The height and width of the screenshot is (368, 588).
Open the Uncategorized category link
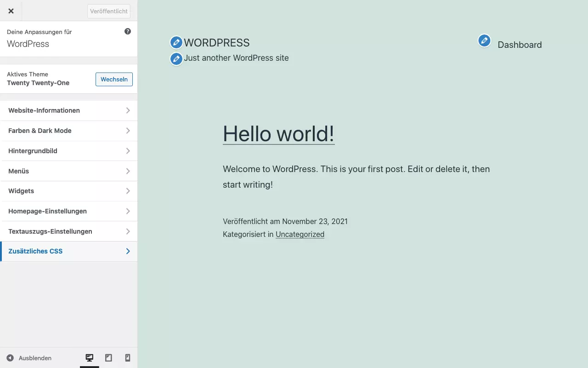coord(300,234)
